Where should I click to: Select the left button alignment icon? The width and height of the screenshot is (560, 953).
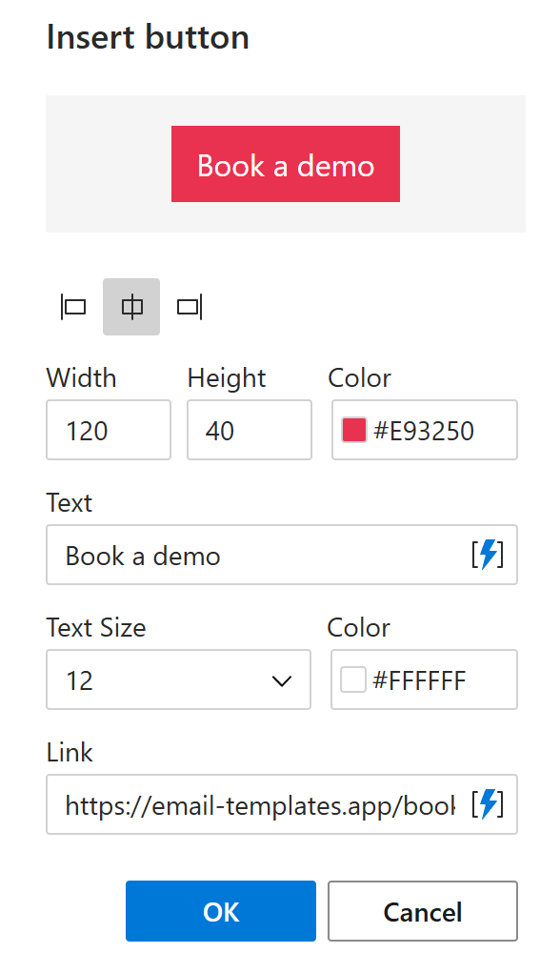pos(73,306)
